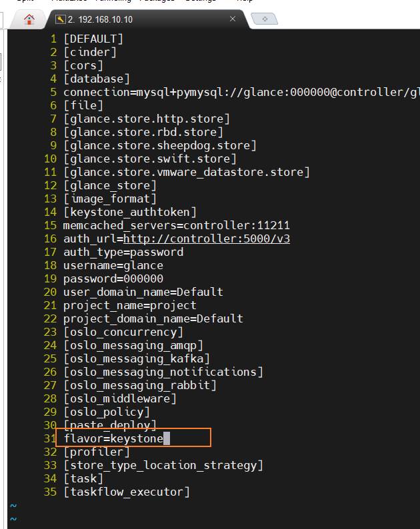Click the [oslo_concurrency] section line
The width and height of the screenshot is (420, 529).
(x=123, y=332)
